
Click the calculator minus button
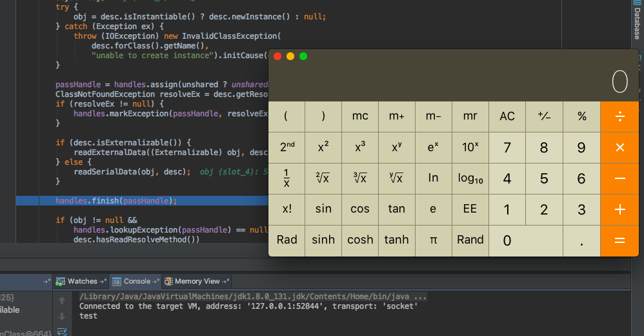619,178
